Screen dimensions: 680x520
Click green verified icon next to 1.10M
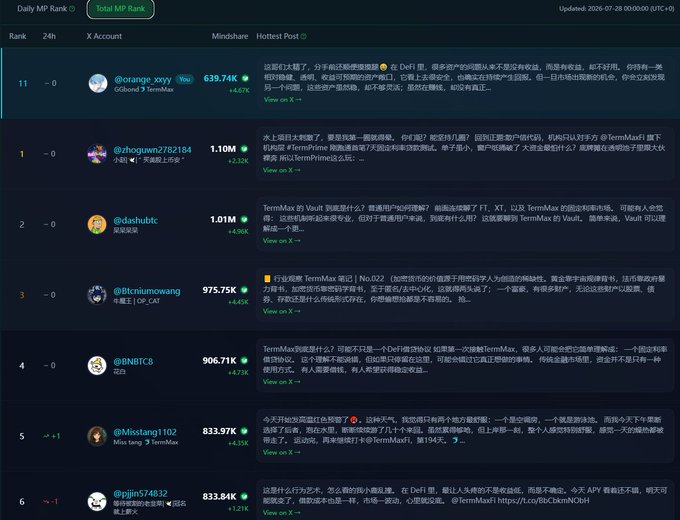(x=244, y=149)
